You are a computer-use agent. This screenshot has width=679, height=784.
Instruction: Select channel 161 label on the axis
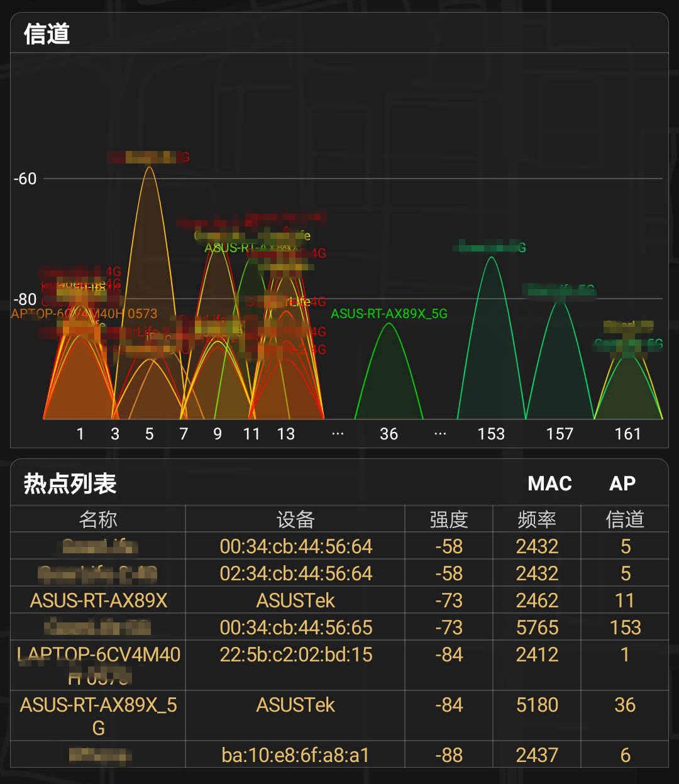coord(628,434)
